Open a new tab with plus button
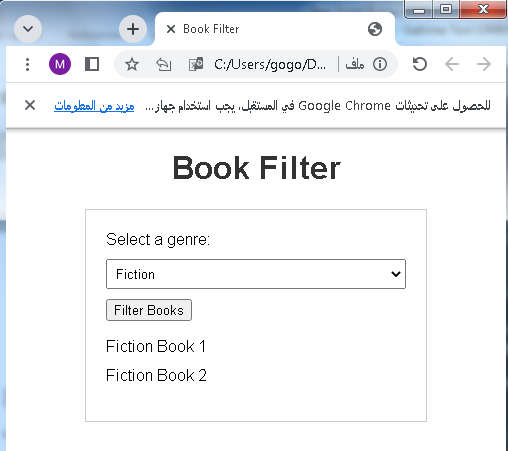 click(133, 29)
